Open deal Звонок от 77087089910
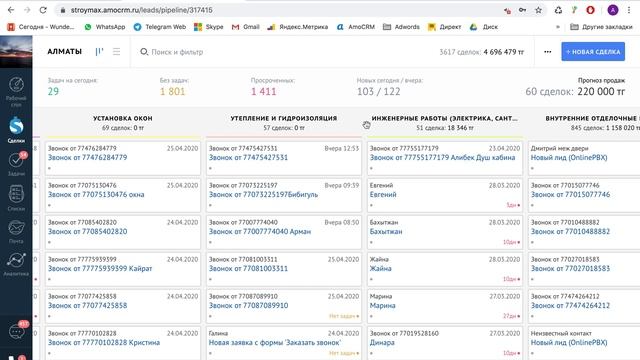The height and width of the screenshot is (360, 640). (x=249, y=306)
